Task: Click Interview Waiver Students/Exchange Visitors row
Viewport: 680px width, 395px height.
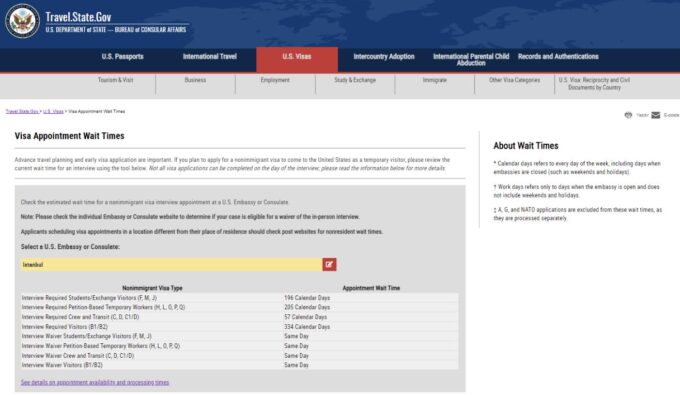Action: [x=239, y=336]
